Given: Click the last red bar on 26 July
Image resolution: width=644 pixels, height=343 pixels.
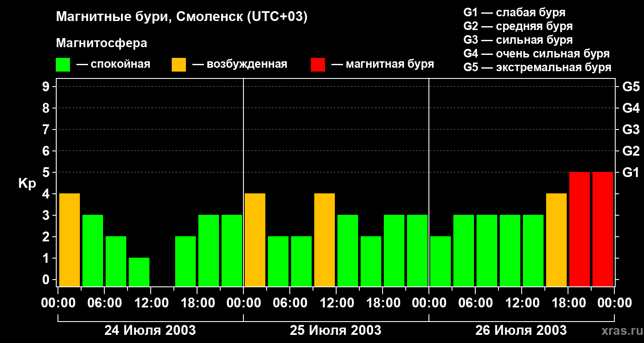Looking at the screenshot, I should pos(603,229).
